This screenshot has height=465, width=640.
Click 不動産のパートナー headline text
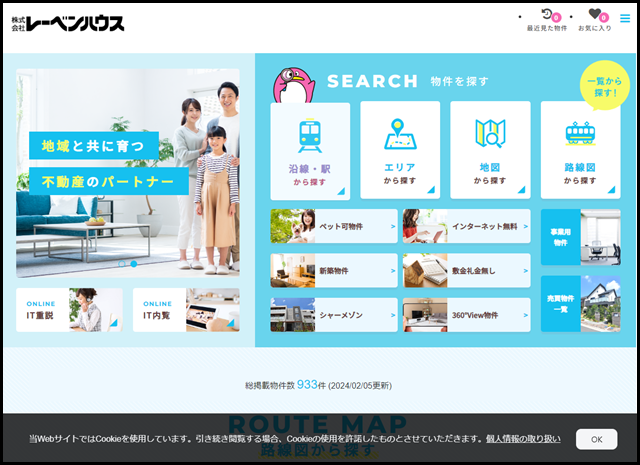tap(109, 181)
